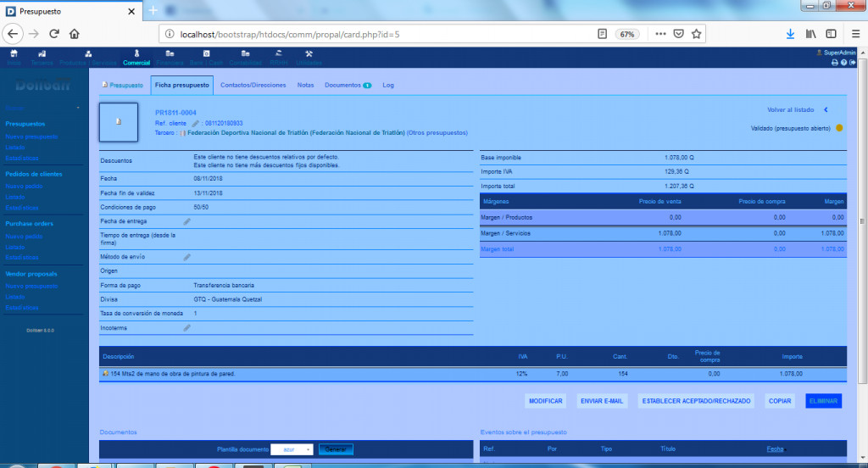This screenshot has width=868, height=468.
Task: Open the Log tab
Action: [x=388, y=86]
